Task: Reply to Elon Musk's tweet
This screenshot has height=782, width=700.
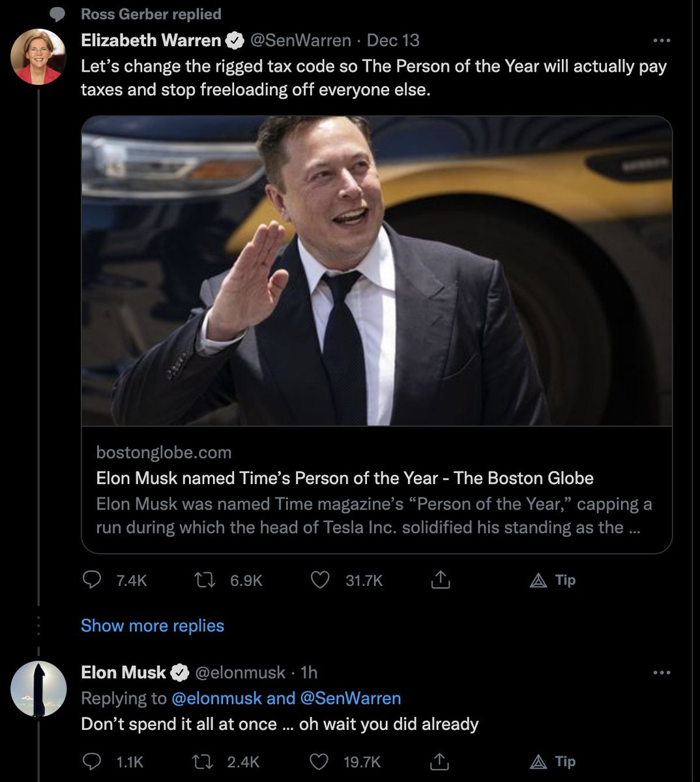Action: pyautogui.click(x=92, y=761)
